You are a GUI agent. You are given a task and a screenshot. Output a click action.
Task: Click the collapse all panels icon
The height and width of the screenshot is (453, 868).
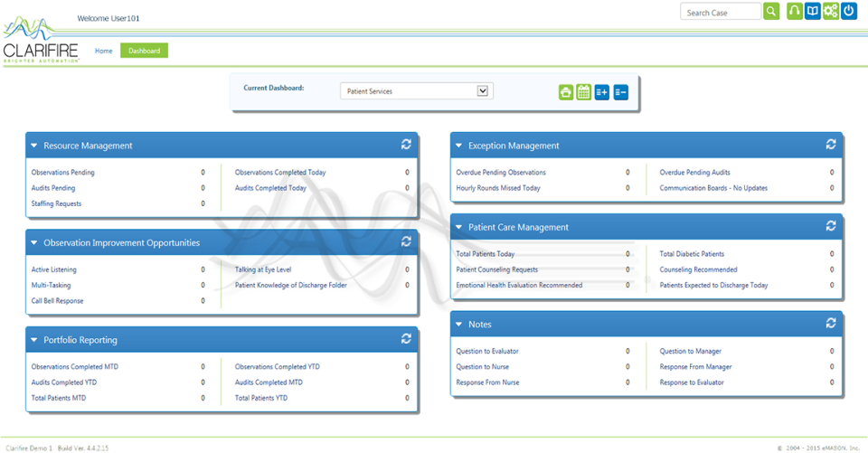(x=620, y=91)
